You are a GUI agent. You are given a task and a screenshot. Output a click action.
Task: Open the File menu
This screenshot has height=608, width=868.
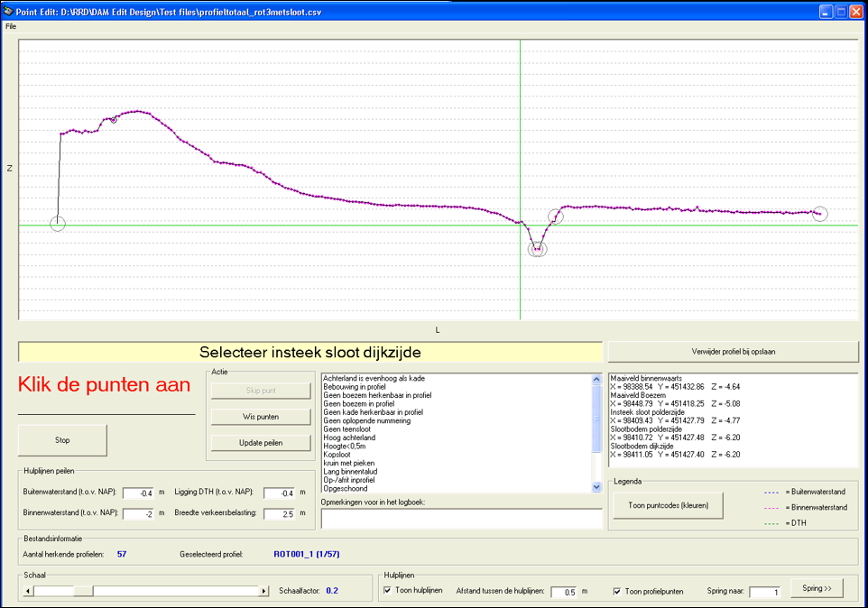coord(11,26)
